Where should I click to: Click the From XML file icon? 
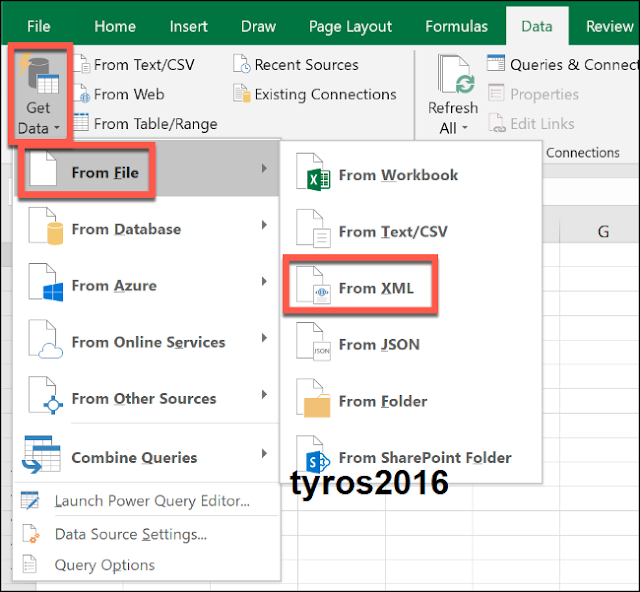[x=313, y=285]
